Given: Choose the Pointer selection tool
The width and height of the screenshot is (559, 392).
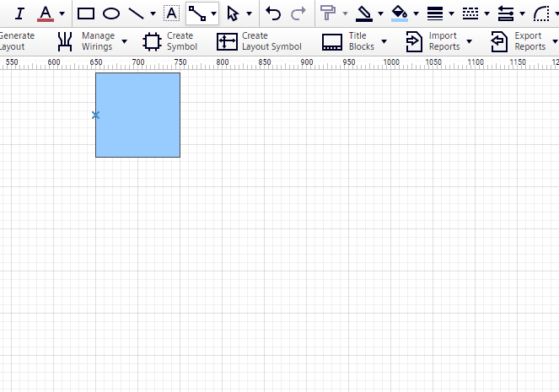Looking at the screenshot, I should point(233,13).
